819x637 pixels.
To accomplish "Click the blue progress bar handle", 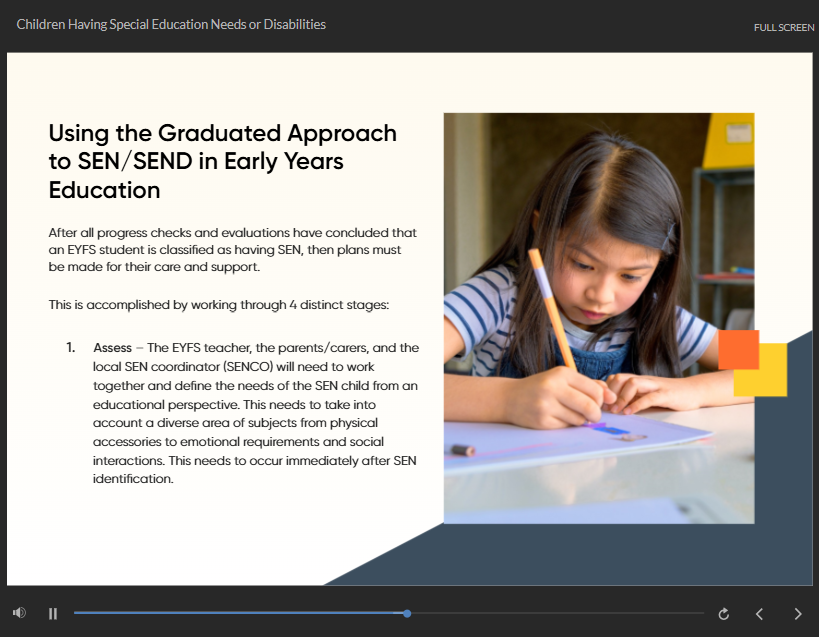I will (x=407, y=613).
